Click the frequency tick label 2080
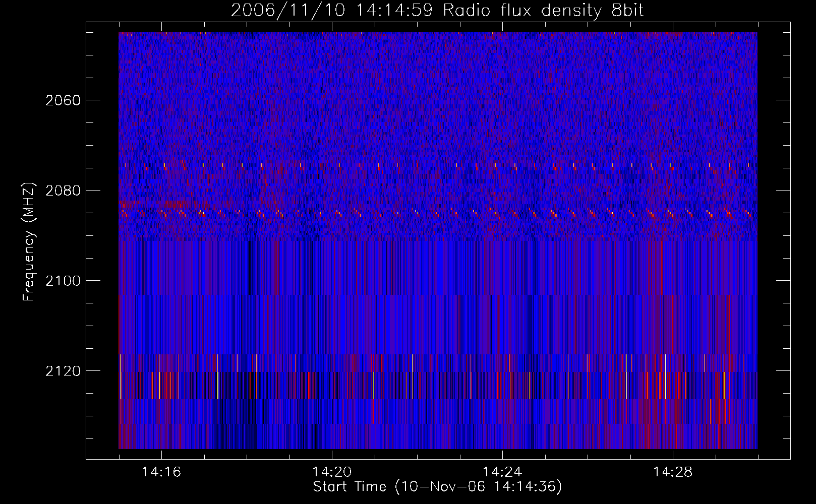 click(x=63, y=191)
